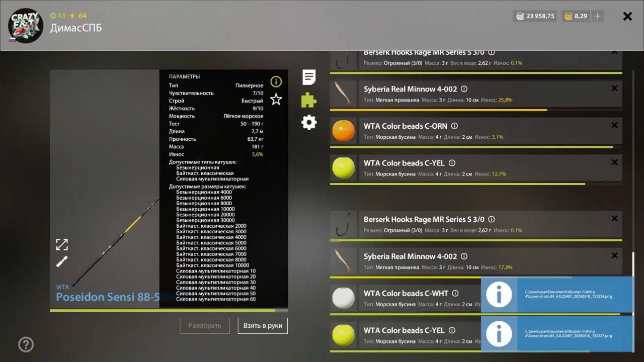Remove Syberia Minnow with 25,8% wear
644x362 pixels.
click(614, 88)
